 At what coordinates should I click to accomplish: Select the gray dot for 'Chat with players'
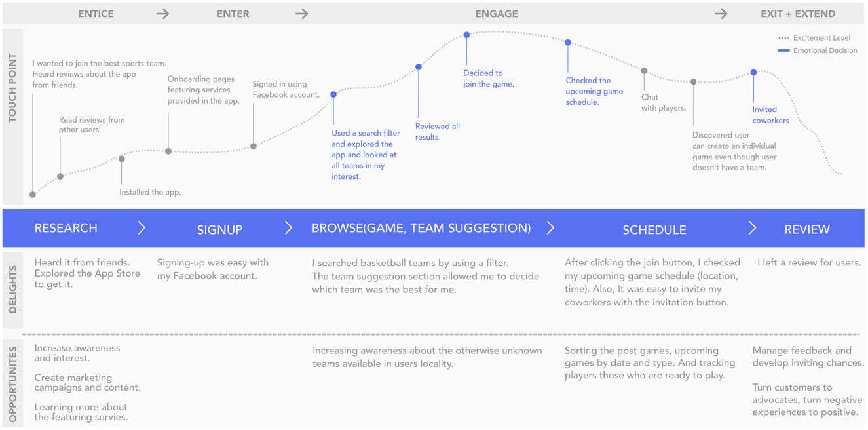(644, 71)
